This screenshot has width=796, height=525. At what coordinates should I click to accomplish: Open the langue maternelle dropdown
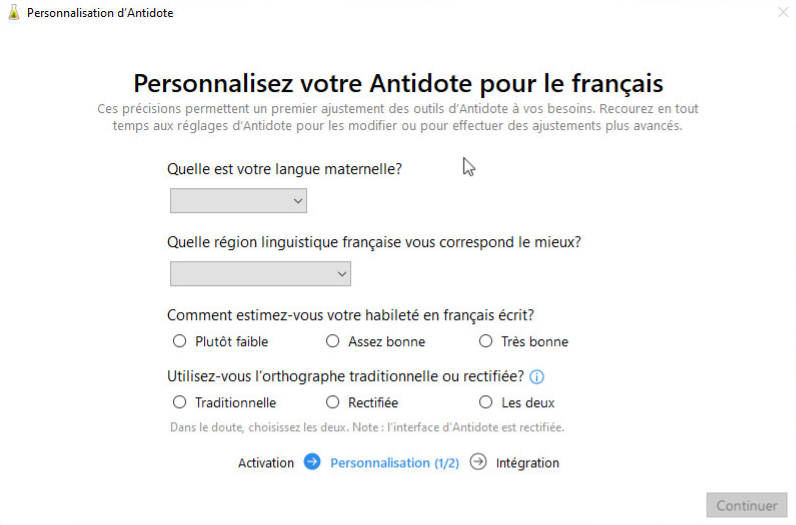click(x=238, y=201)
